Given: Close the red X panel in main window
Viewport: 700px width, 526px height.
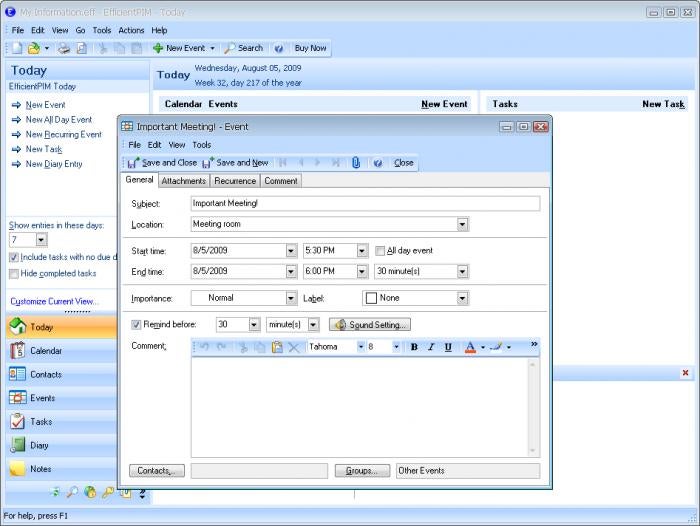Looking at the screenshot, I should click(685, 373).
